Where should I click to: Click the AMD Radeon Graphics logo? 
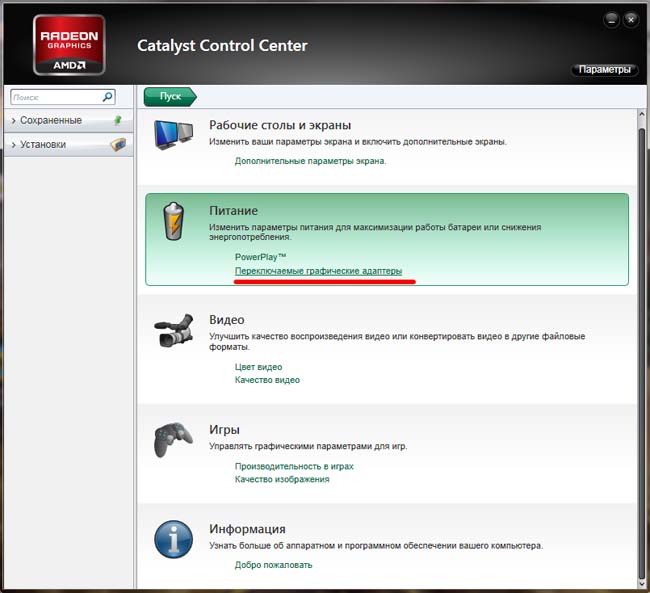[x=69, y=44]
